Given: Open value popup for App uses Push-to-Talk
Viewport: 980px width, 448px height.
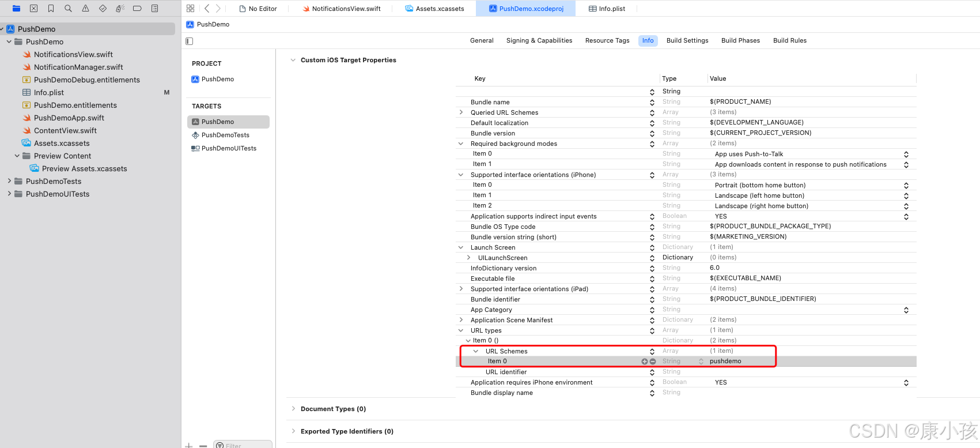Looking at the screenshot, I should click(x=906, y=154).
